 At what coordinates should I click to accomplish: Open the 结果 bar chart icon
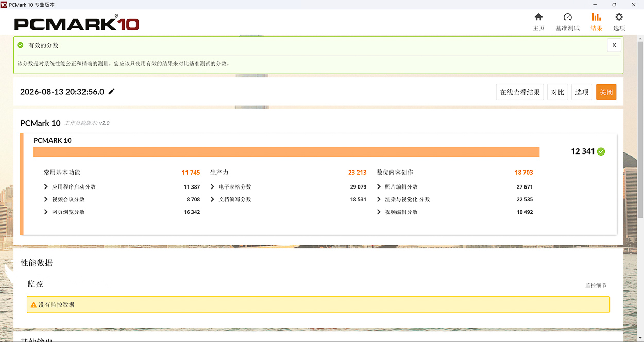(x=596, y=18)
